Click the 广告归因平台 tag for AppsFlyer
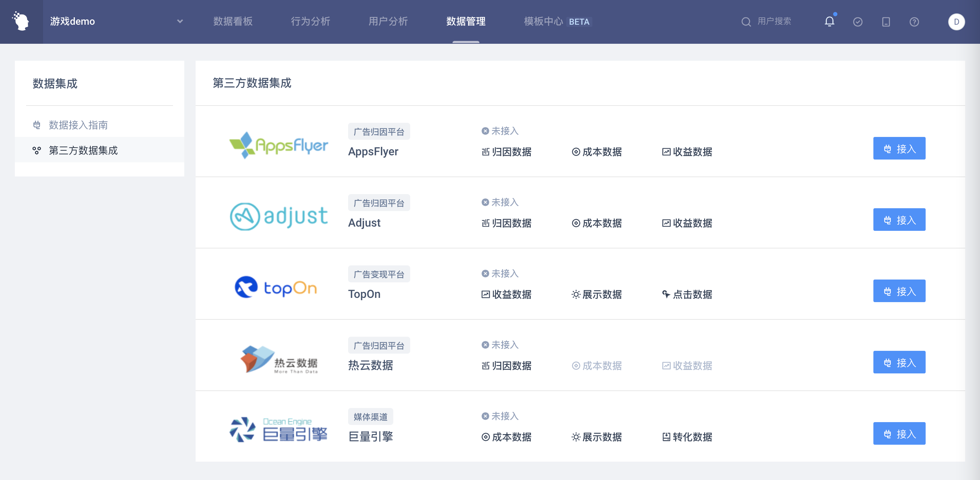Image resolution: width=980 pixels, height=480 pixels. pyautogui.click(x=379, y=132)
